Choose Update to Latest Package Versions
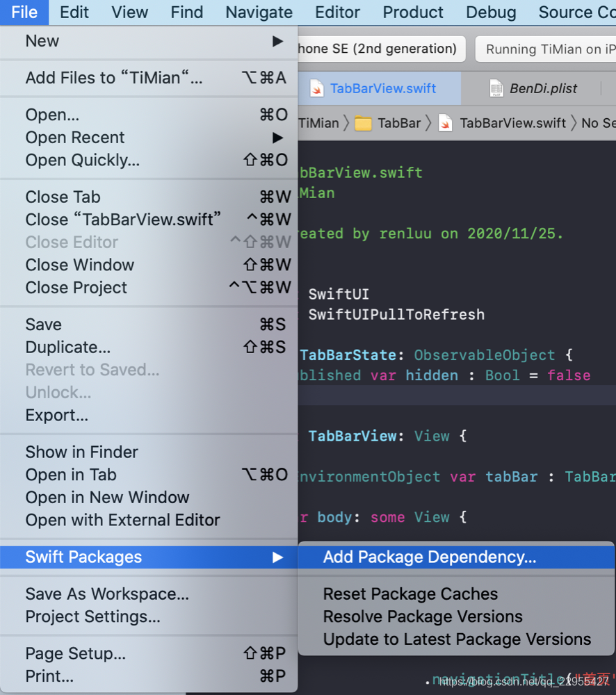The image size is (616, 695). click(456, 639)
